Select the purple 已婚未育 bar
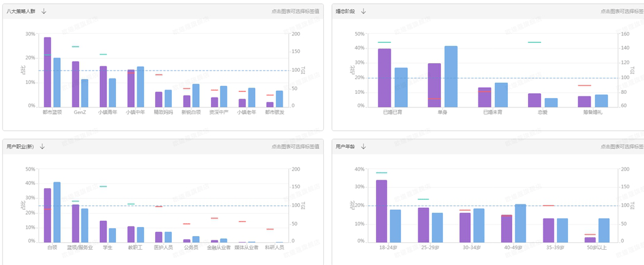 coord(485,97)
